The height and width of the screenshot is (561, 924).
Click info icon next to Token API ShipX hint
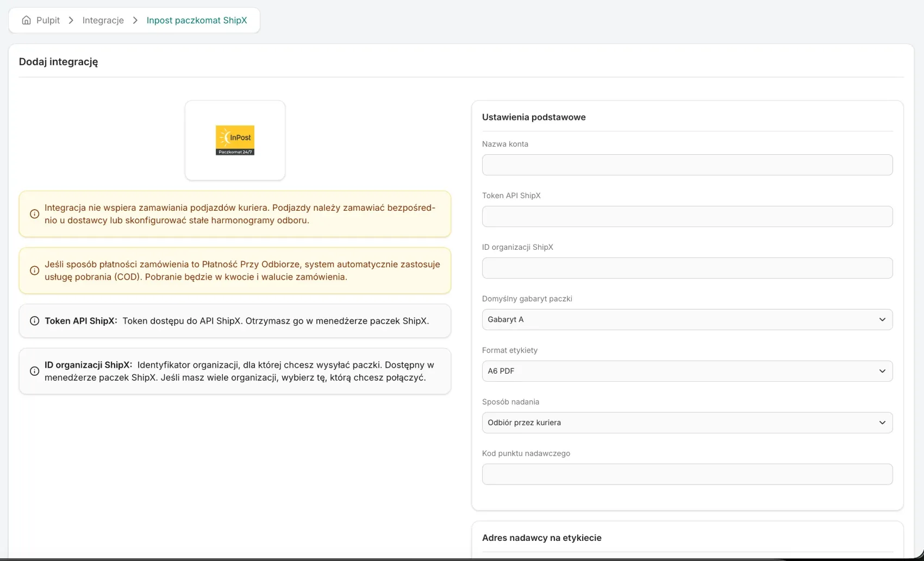34,321
